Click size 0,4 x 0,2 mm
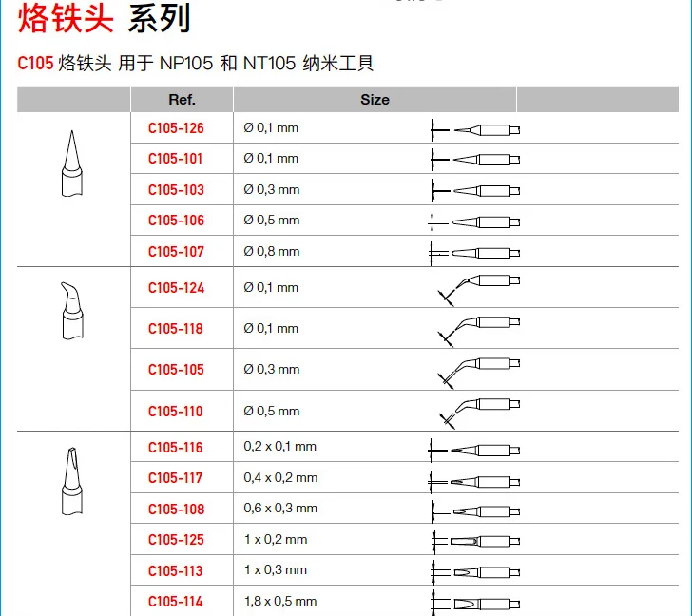The width and height of the screenshot is (692, 616). point(280,478)
